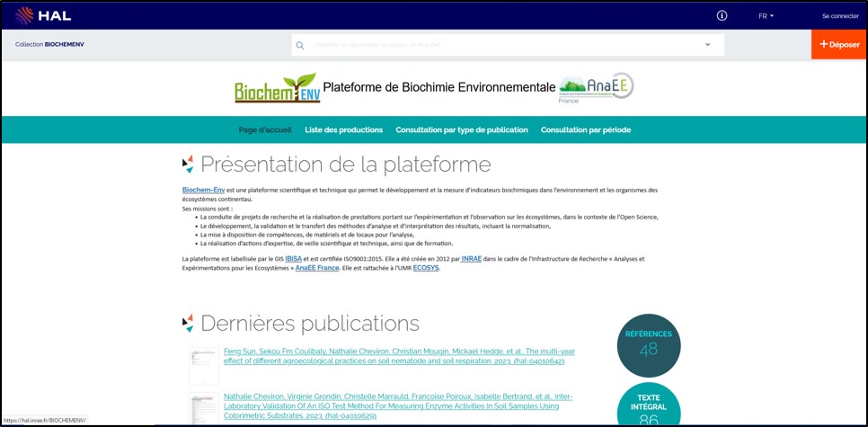Open Consultation par période tab
The width and height of the screenshot is (868, 427).
(x=586, y=129)
